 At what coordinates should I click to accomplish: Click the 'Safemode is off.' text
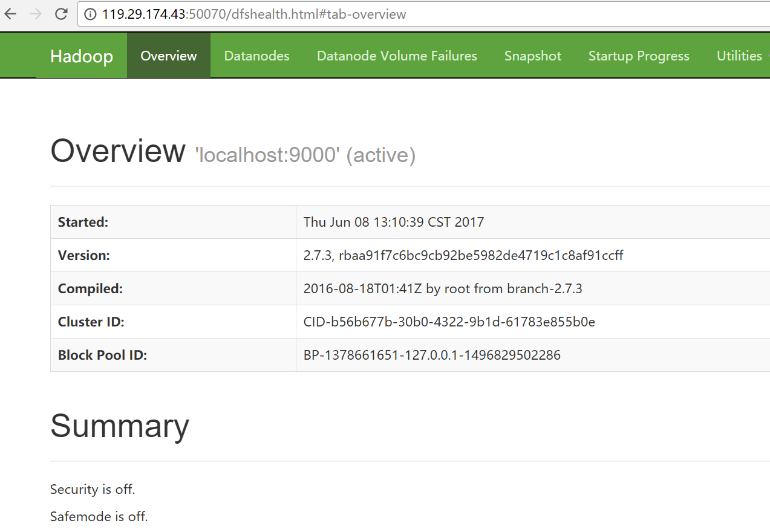99,516
